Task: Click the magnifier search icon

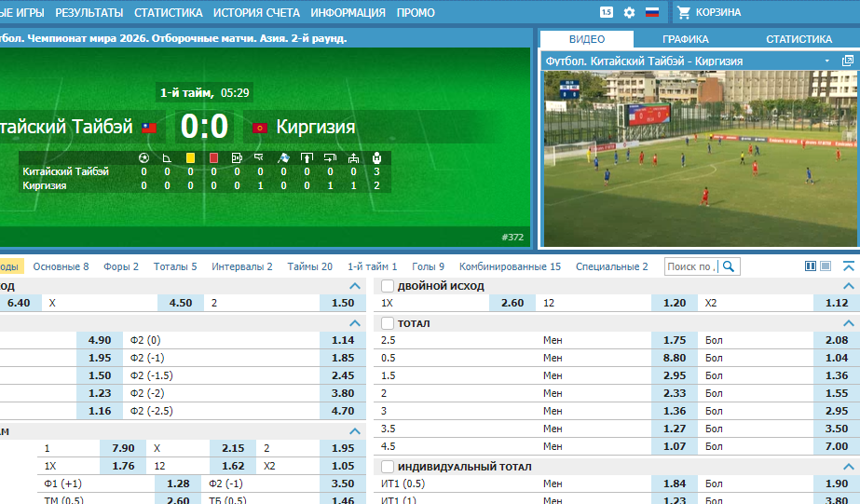Action: coord(729,266)
